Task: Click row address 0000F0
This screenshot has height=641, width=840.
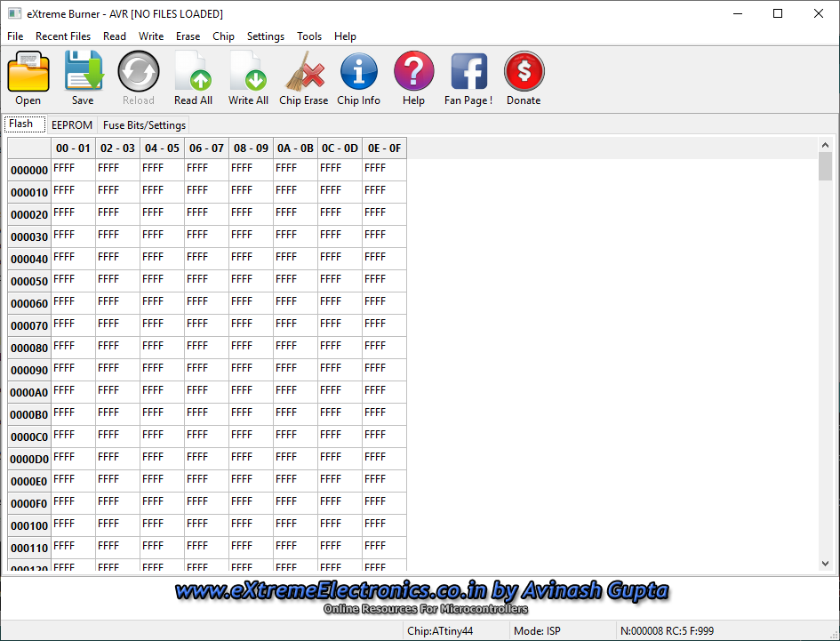Action: (29, 504)
